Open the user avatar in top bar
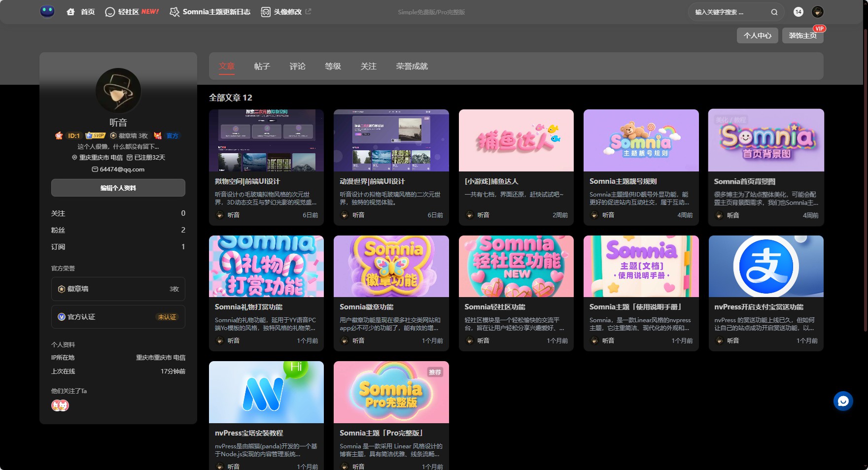This screenshot has width=868, height=470. [x=818, y=12]
